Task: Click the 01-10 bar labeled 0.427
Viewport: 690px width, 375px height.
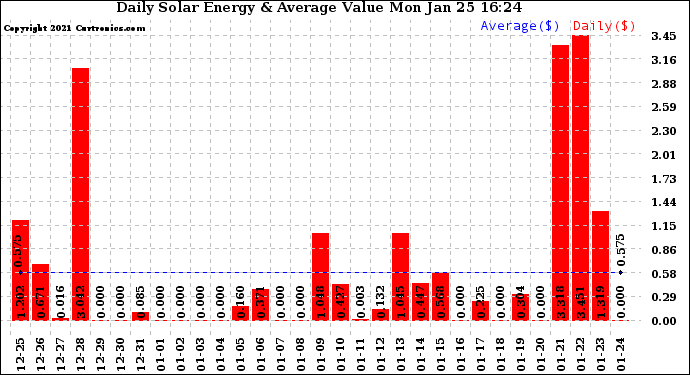Action: (x=341, y=302)
